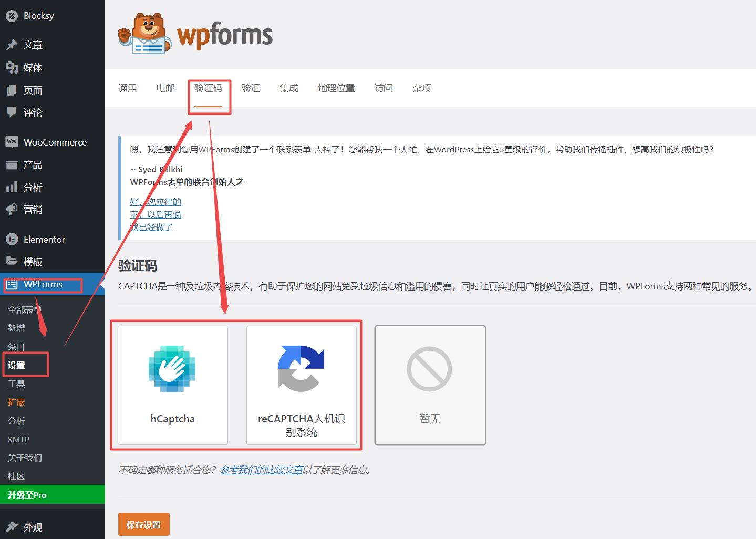Click the media icon beside 媒体
The image size is (756, 539).
[x=12, y=68]
